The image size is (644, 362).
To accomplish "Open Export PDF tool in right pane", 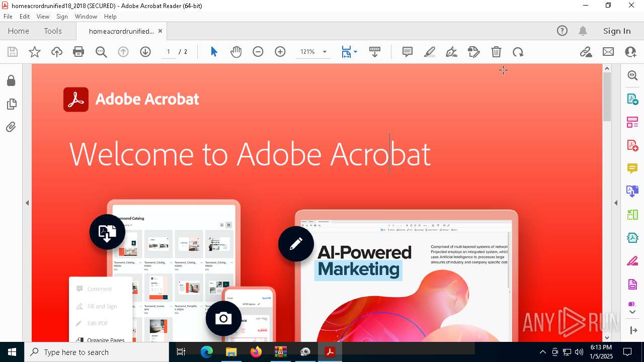I will tap(632, 99).
